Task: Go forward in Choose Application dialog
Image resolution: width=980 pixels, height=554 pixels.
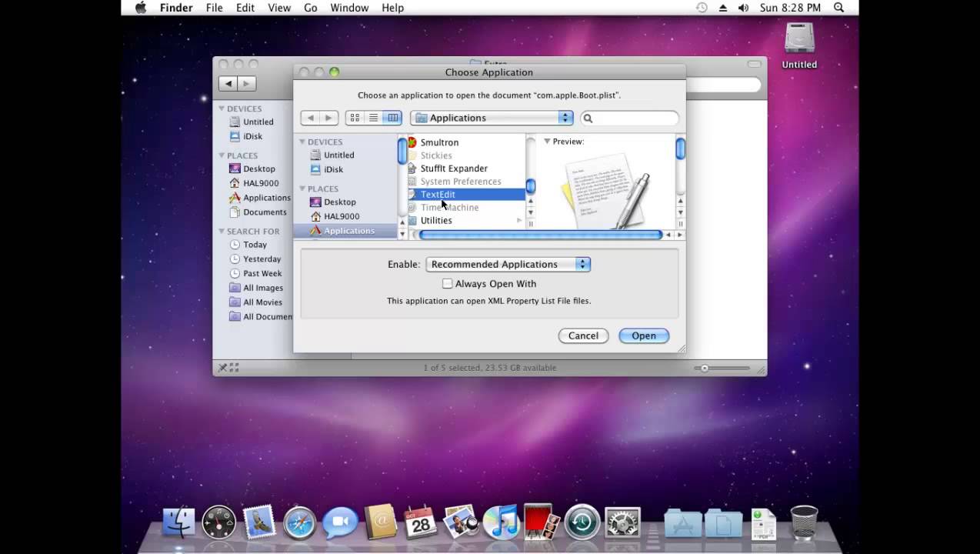Action: tap(328, 118)
